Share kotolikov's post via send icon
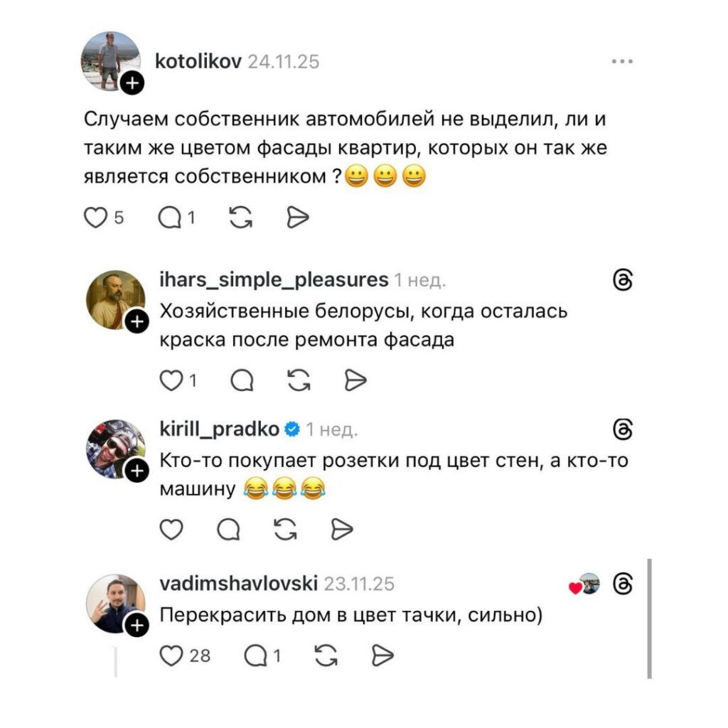The height and width of the screenshot is (728, 728). pyautogui.click(x=298, y=218)
